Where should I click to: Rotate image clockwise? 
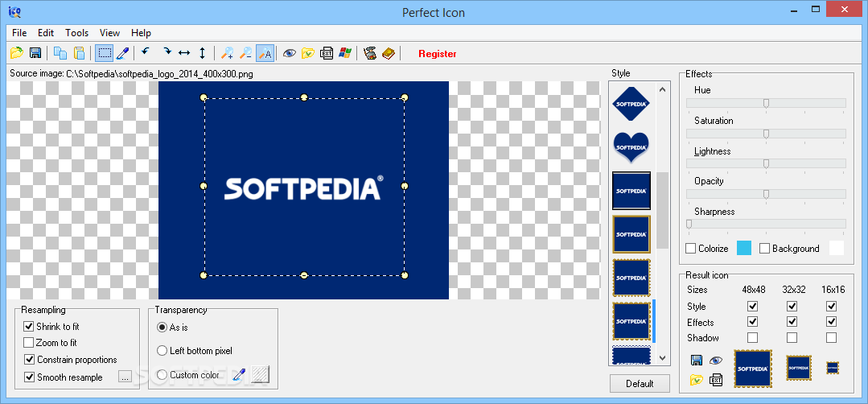166,52
